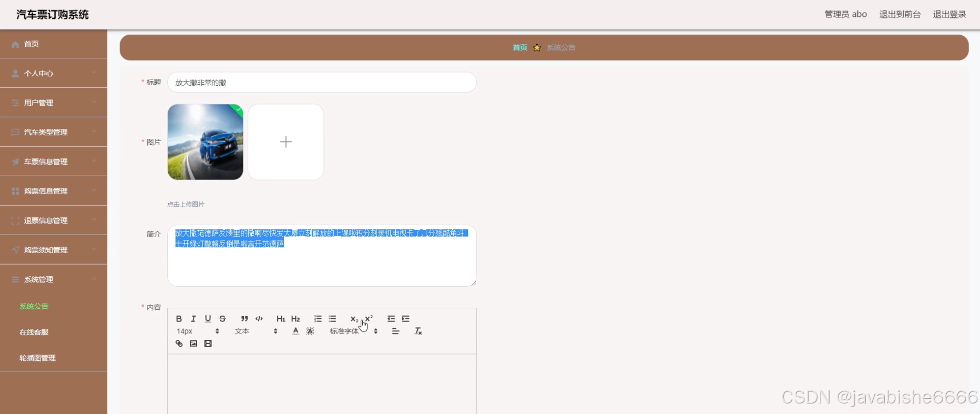Image resolution: width=980 pixels, height=414 pixels.
Task: Click 退出到前台 in header
Action: click(x=900, y=14)
